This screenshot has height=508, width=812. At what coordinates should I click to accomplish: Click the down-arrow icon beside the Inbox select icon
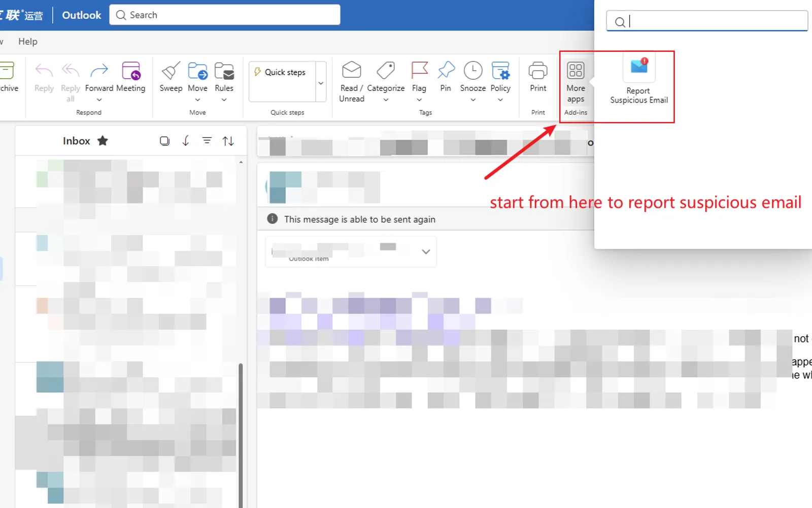click(x=186, y=141)
